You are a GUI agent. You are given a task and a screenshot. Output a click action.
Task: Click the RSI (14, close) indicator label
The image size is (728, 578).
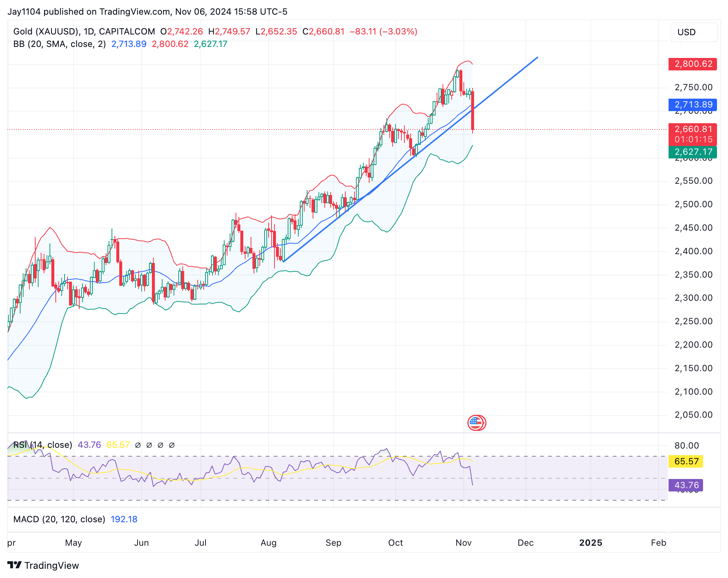[x=43, y=445]
